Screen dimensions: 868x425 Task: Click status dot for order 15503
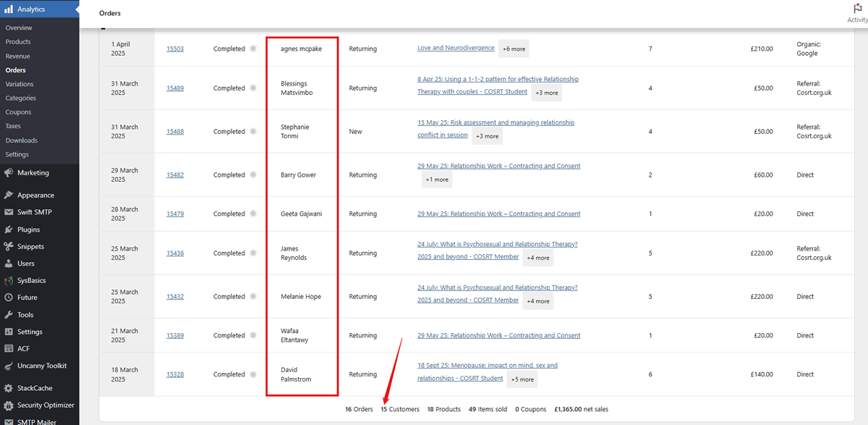coord(253,49)
